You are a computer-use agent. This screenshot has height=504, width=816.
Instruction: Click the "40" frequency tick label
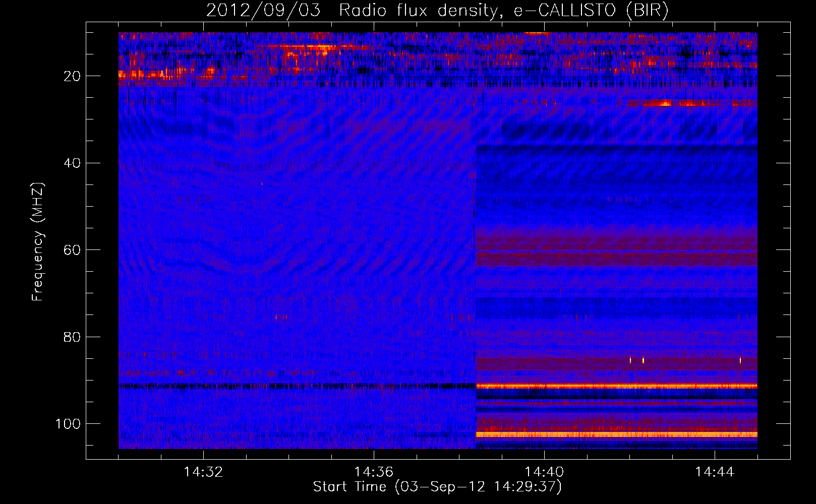click(73, 163)
